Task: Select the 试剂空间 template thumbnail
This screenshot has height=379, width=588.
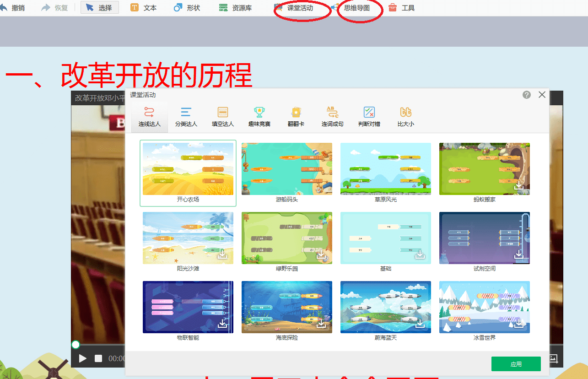Action: pyautogui.click(x=485, y=238)
